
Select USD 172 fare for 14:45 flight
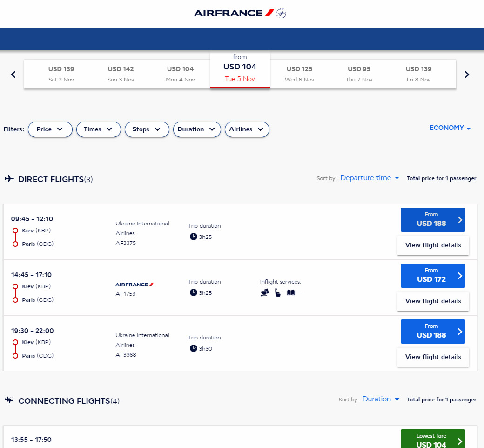click(433, 276)
